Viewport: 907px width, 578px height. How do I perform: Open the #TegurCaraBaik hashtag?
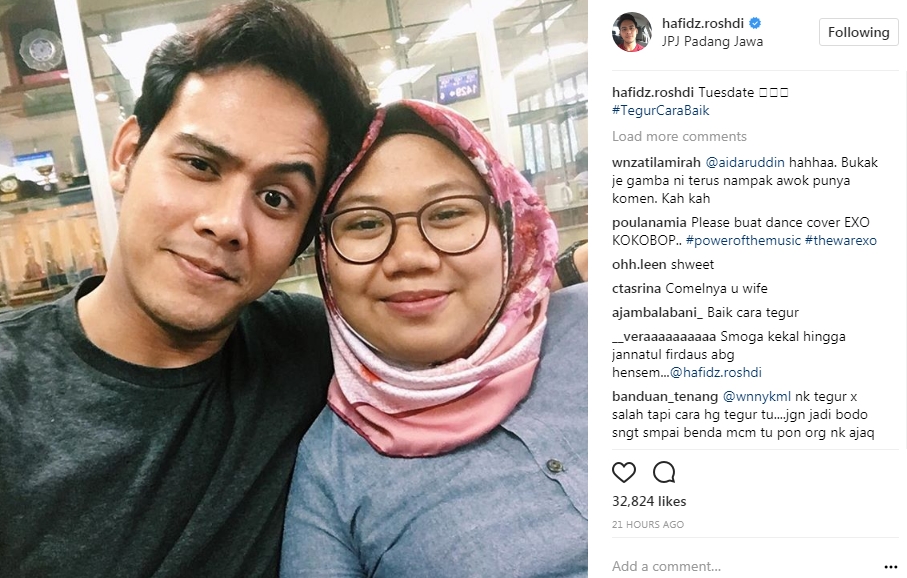661,110
